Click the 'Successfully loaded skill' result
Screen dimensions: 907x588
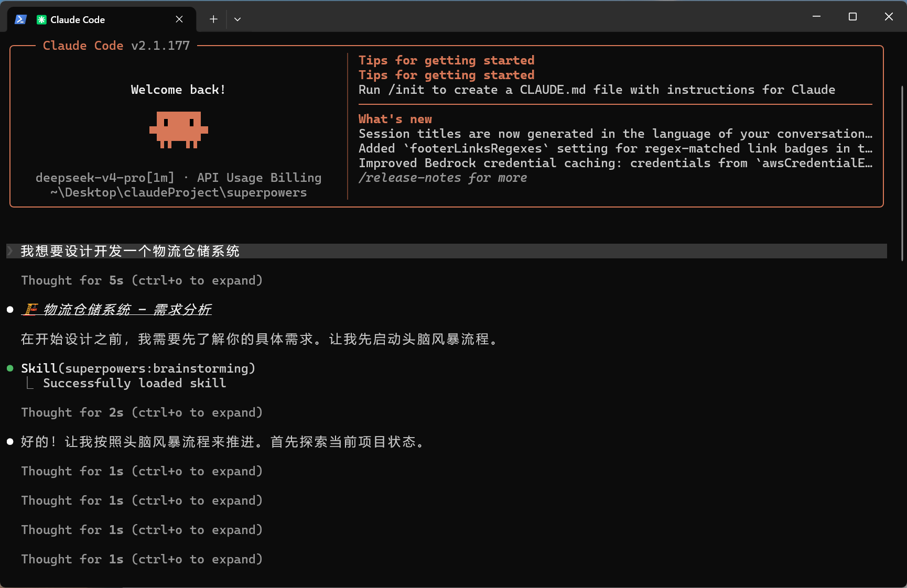[134, 383]
